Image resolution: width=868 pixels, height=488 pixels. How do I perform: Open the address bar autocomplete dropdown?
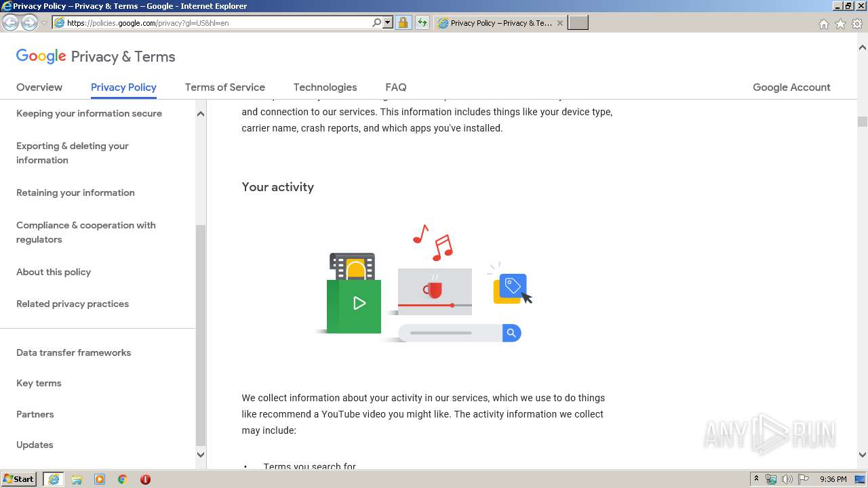pos(388,23)
